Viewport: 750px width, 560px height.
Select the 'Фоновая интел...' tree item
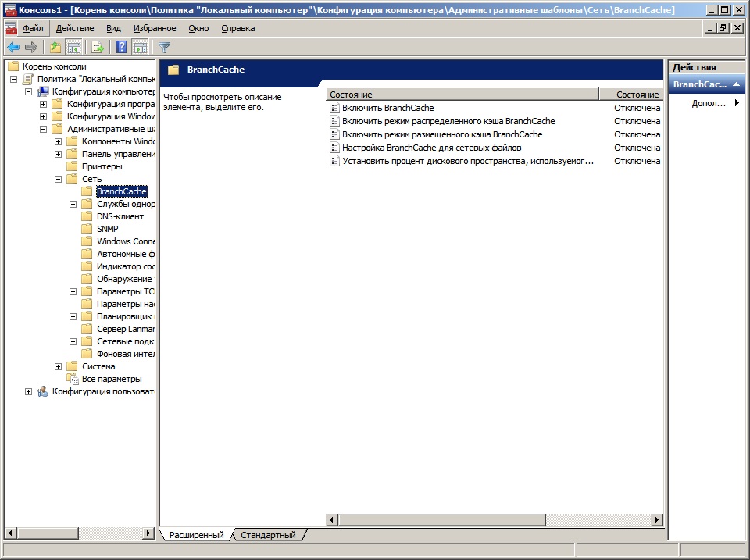pos(126,354)
